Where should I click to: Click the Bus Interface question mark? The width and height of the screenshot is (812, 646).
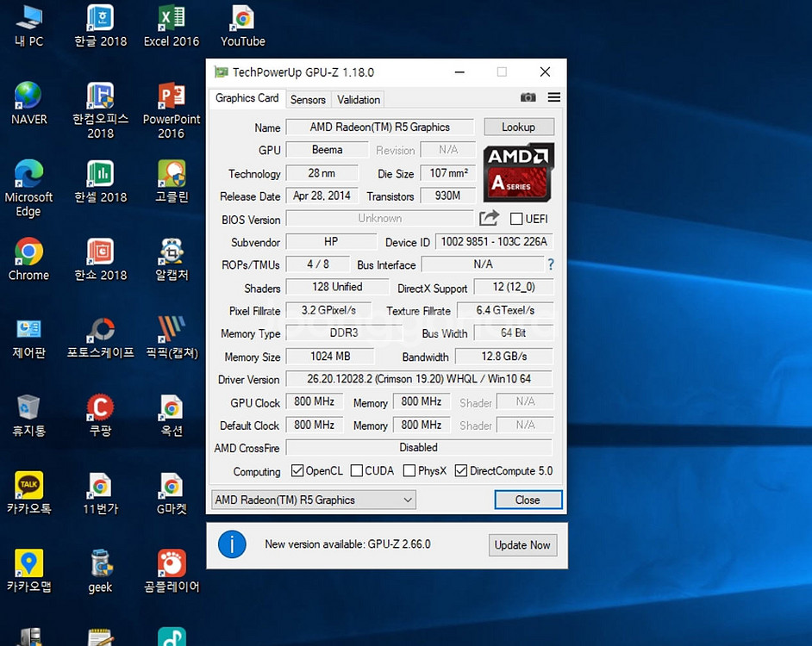pyautogui.click(x=551, y=264)
